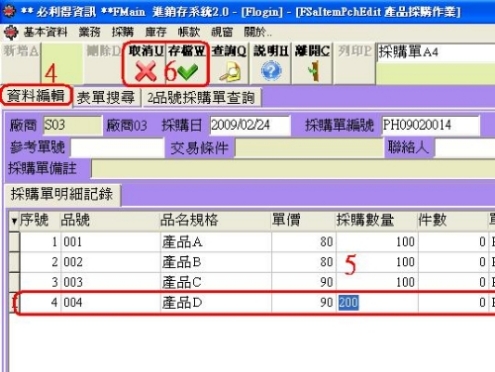This screenshot has height=372, width=495.
Task: Click the 件數 column header
Action: [x=453, y=220]
